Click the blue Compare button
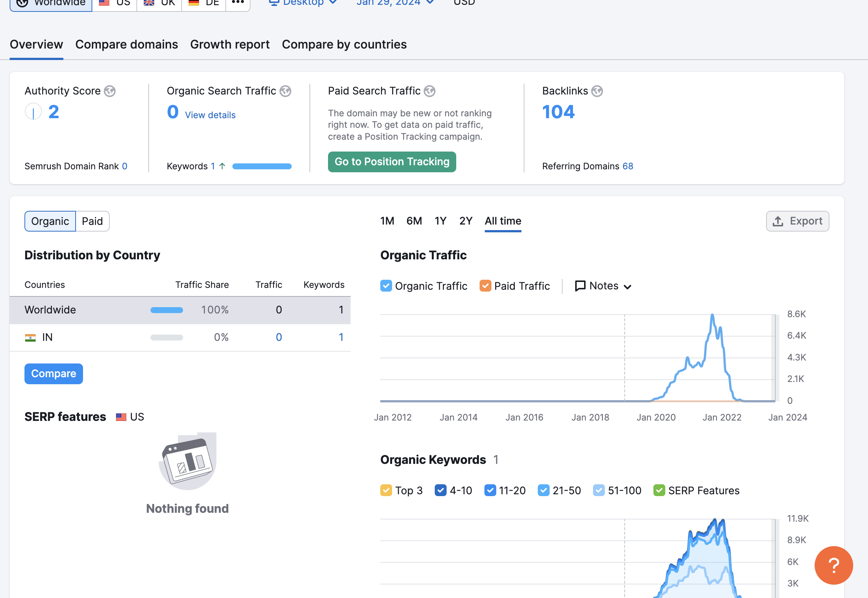 [x=54, y=373]
